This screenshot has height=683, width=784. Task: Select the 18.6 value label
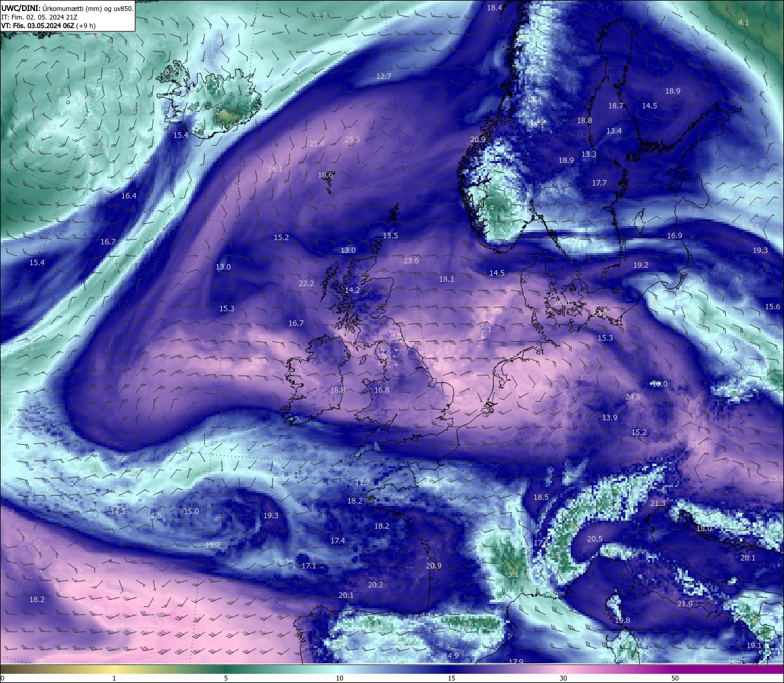[x=325, y=175]
